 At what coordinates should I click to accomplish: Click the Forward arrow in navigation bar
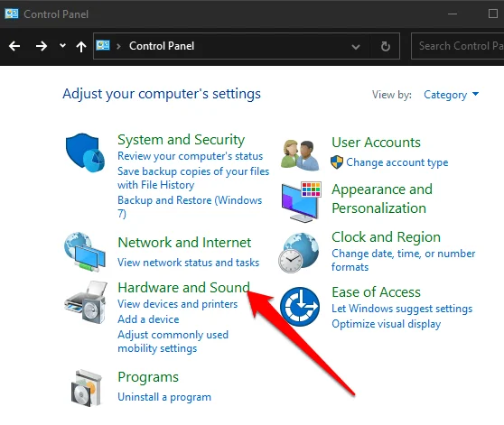[42, 46]
